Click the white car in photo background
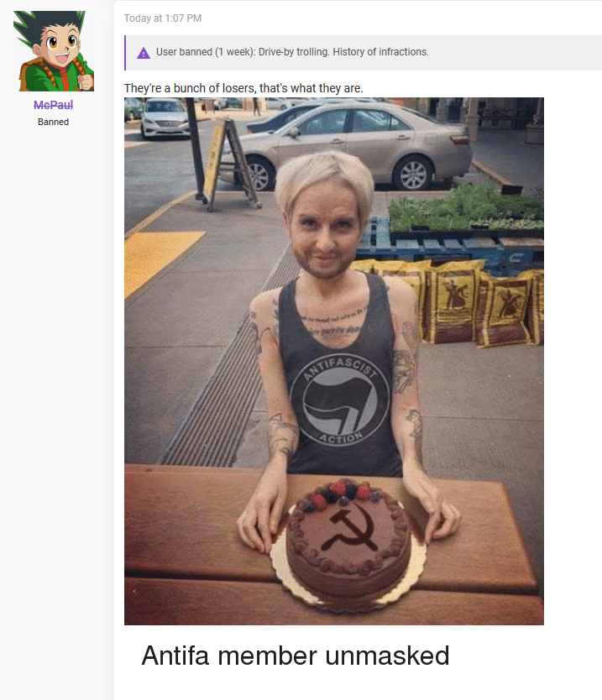 click(165, 118)
